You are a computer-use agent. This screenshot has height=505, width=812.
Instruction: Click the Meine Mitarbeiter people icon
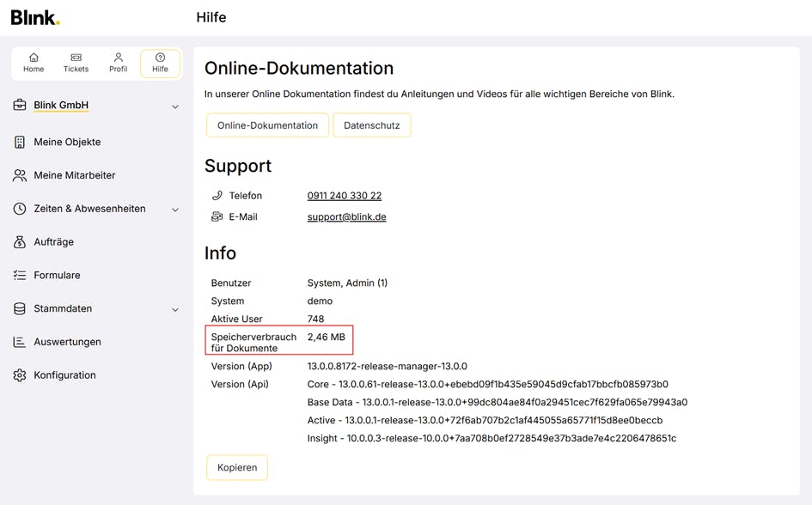pyautogui.click(x=20, y=175)
